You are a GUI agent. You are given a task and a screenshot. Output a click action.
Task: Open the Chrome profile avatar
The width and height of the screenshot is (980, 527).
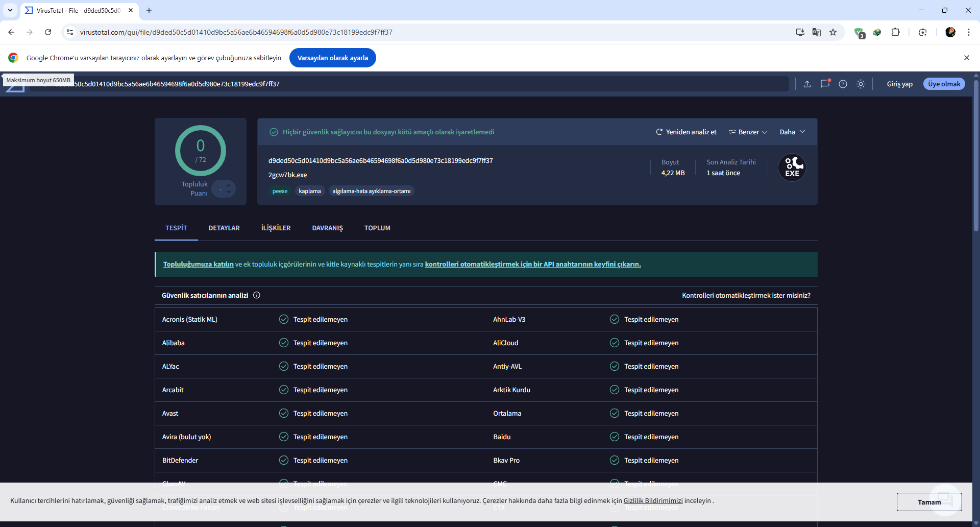(x=950, y=32)
